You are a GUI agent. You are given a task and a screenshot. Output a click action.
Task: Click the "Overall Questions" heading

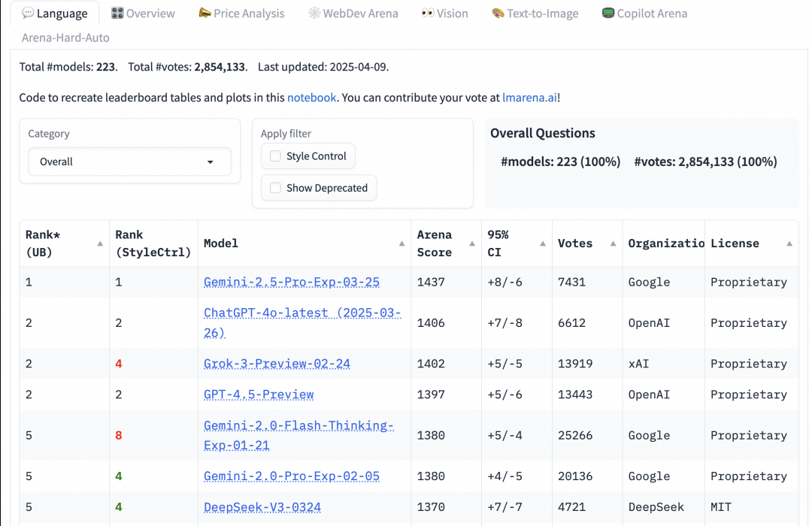point(543,133)
